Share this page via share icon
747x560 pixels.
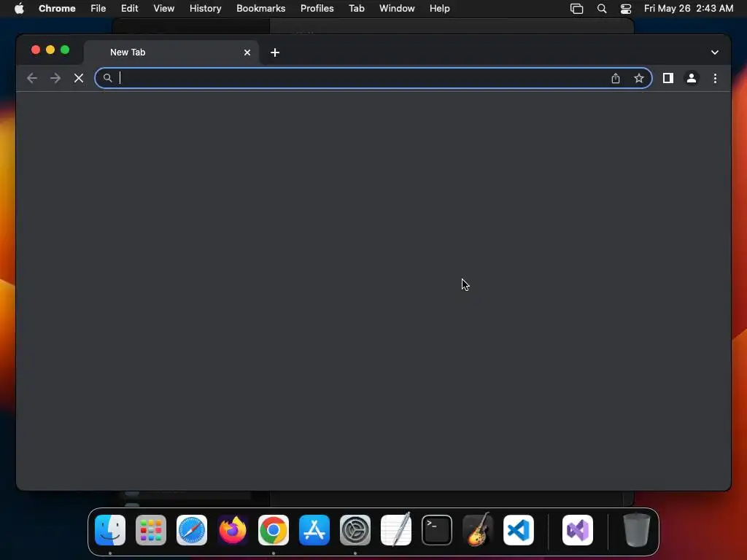tap(616, 78)
